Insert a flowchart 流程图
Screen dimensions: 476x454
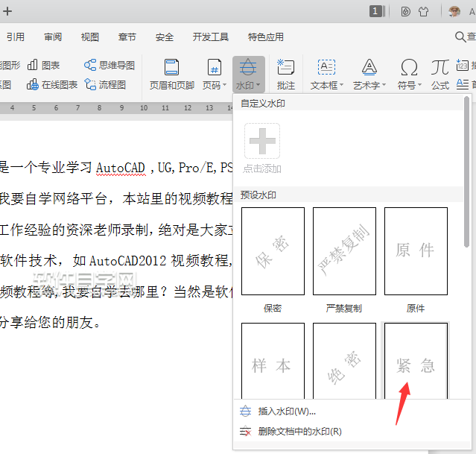click(x=105, y=85)
